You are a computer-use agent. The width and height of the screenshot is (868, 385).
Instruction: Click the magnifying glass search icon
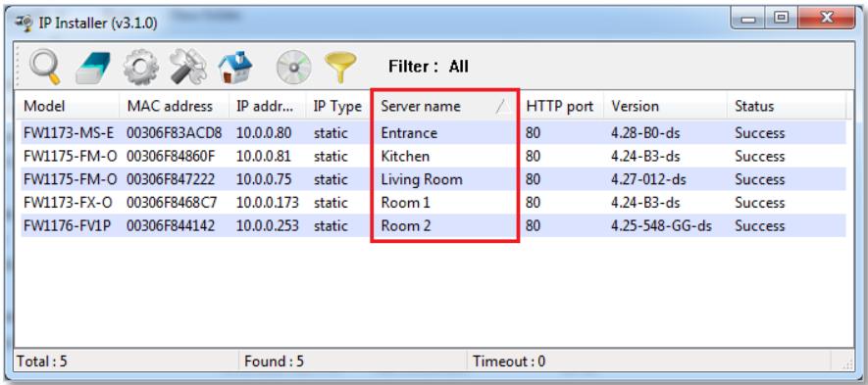pyautogui.click(x=44, y=67)
